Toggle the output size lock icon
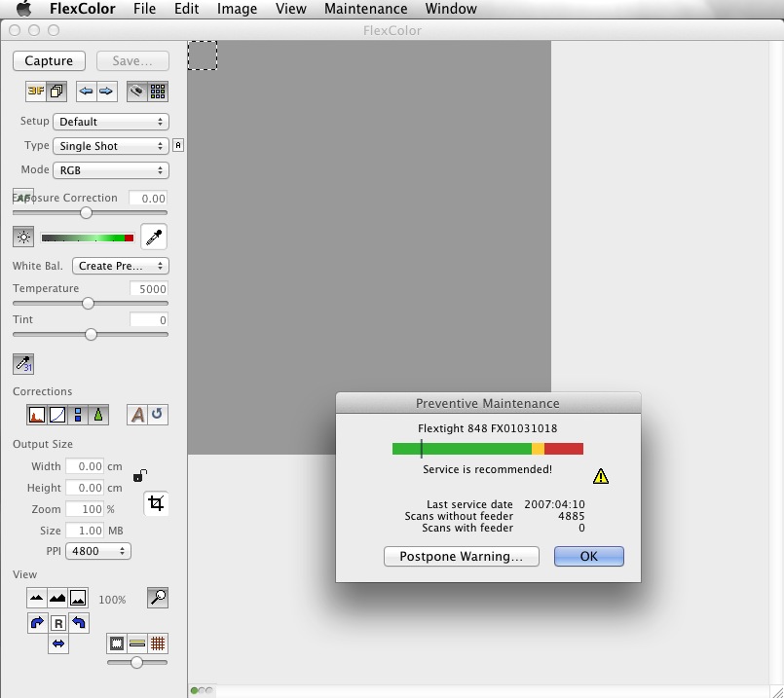Screen dimensions: 784x698 (140, 476)
